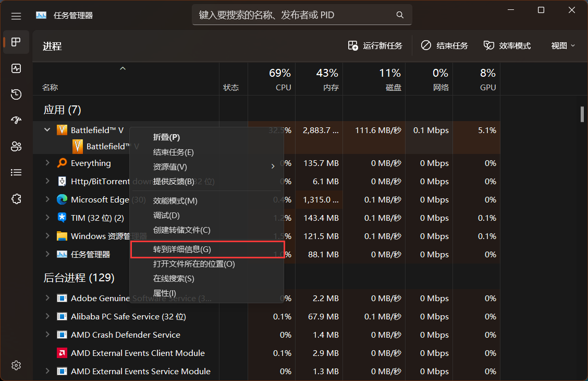Screen dimensions: 588x381
Task: Open the Services page in the sidebar
Action: [x=16, y=198]
